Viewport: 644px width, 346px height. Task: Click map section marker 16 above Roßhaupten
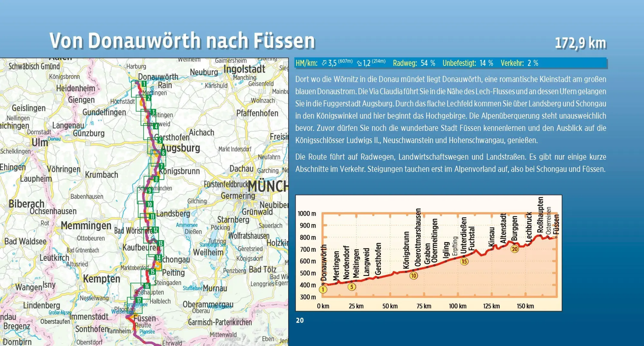tap(147, 286)
